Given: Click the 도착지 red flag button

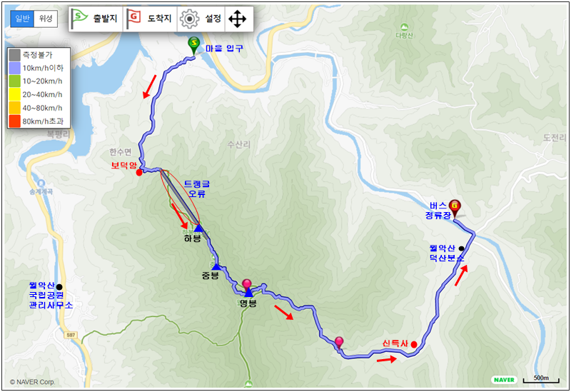Looking at the screenshot, I should click(x=150, y=19).
